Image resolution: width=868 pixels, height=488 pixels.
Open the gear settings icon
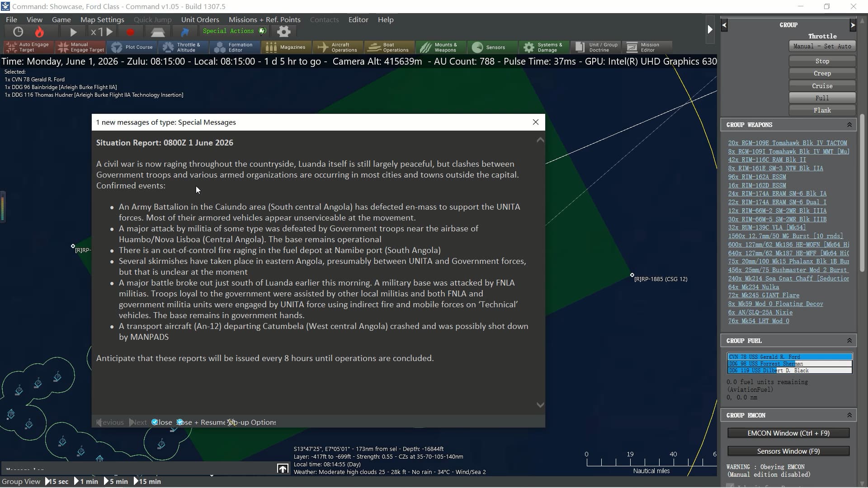pyautogui.click(x=283, y=32)
